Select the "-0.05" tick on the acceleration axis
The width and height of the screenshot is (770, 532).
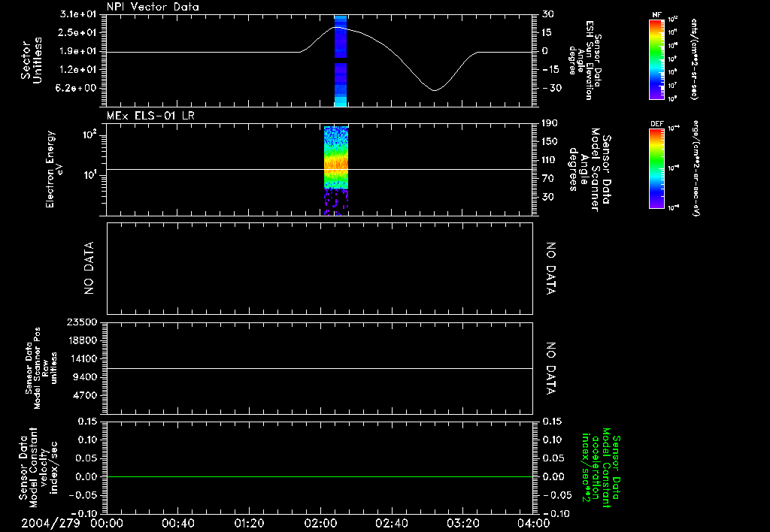[x=556, y=495]
